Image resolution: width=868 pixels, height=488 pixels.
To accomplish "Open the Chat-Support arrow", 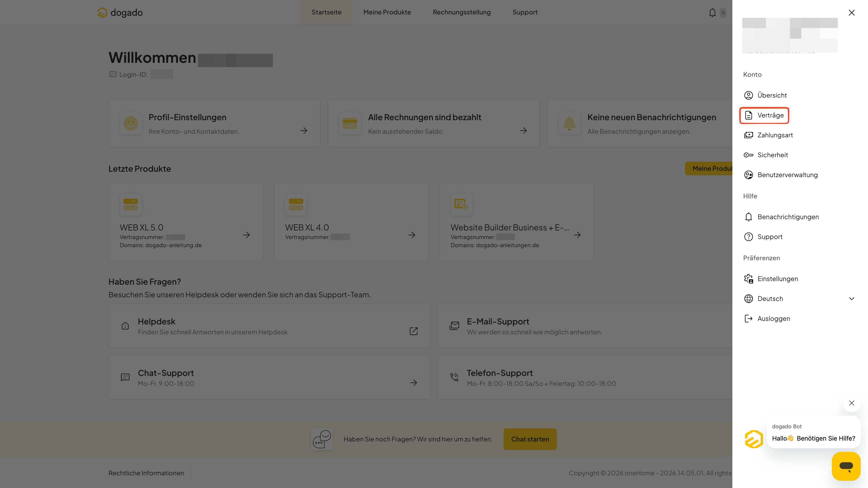I will click(x=413, y=382).
